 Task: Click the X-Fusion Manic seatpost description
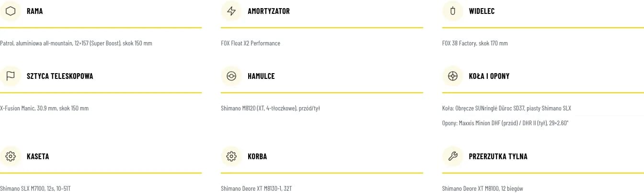pos(44,108)
